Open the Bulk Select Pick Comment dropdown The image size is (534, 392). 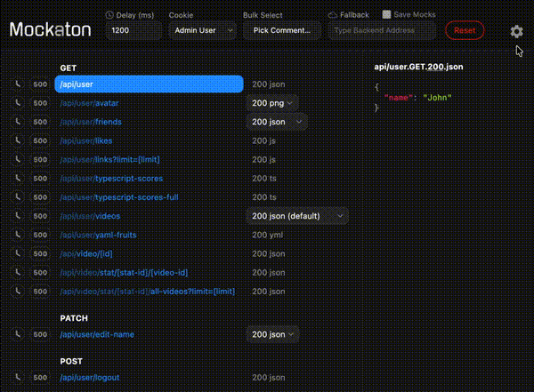281,30
